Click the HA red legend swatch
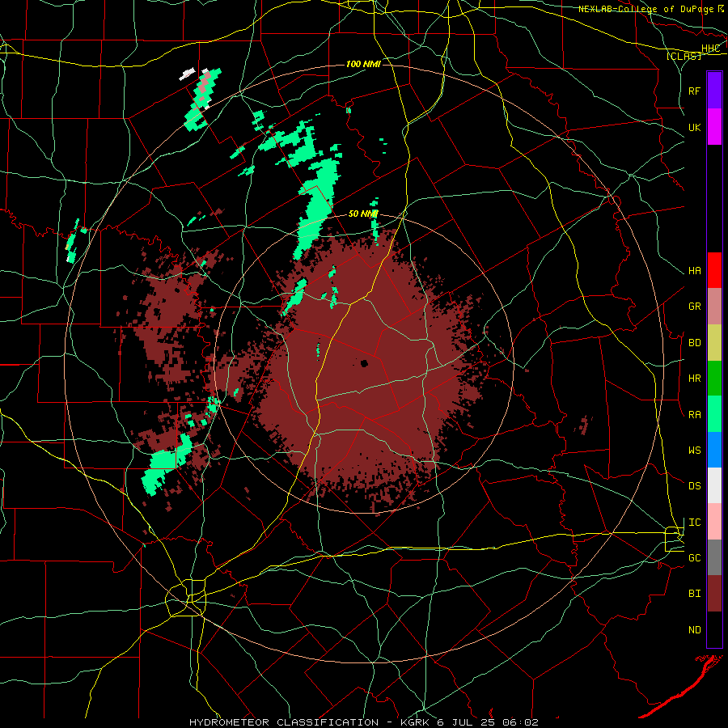 714,270
